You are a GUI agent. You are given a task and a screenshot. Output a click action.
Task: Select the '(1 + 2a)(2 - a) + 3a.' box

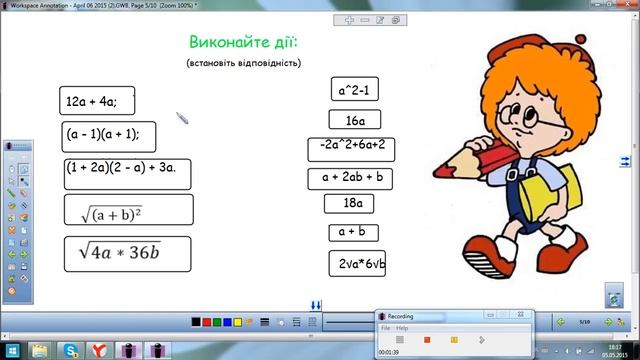(127, 174)
